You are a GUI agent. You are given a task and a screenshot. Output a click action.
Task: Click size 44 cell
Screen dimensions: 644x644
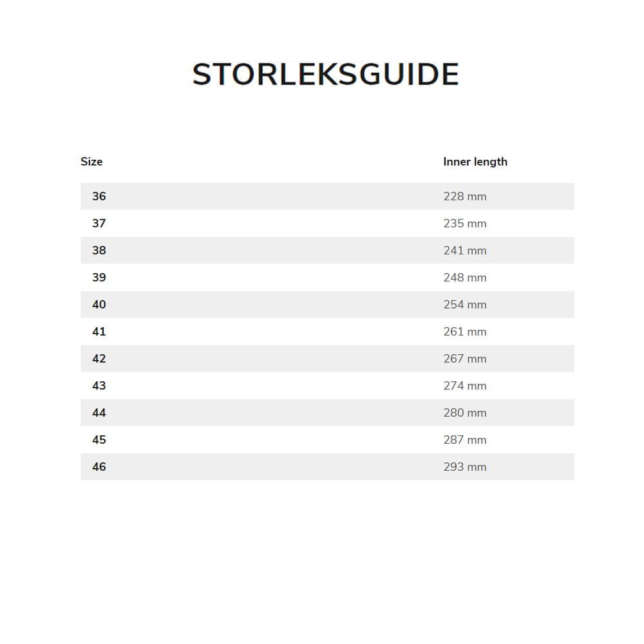99,413
